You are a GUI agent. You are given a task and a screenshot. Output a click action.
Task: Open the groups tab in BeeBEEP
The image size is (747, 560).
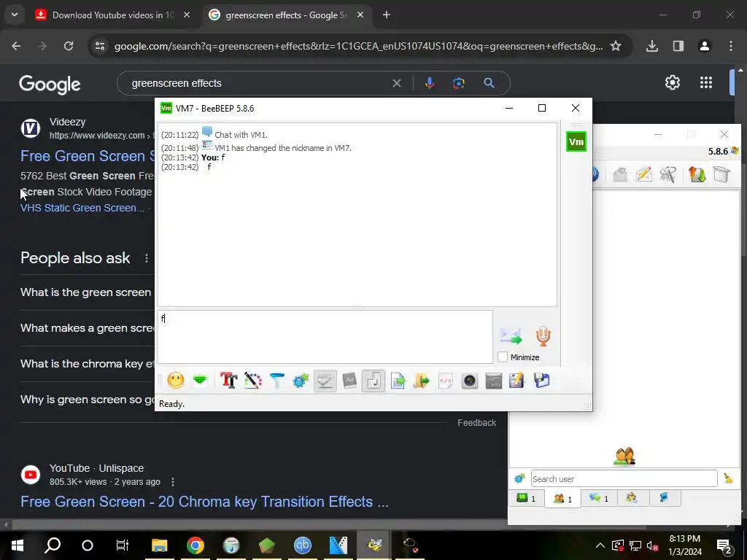click(632, 498)
